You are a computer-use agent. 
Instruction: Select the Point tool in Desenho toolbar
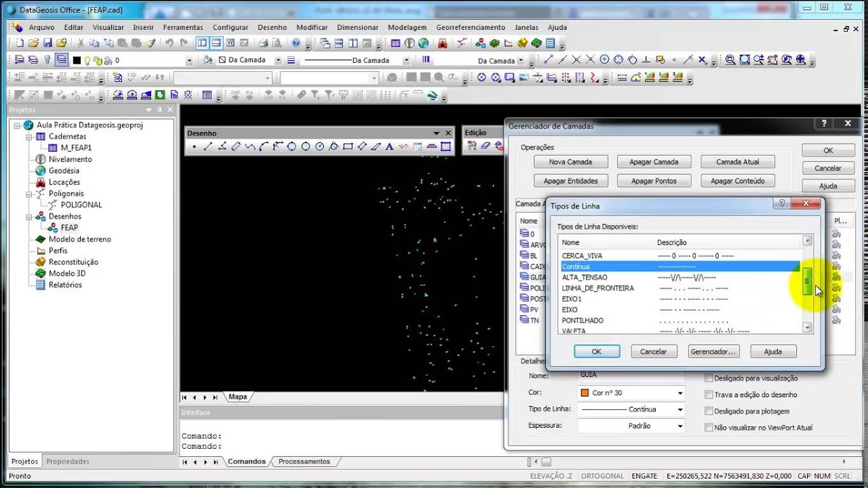pos(194,146)
